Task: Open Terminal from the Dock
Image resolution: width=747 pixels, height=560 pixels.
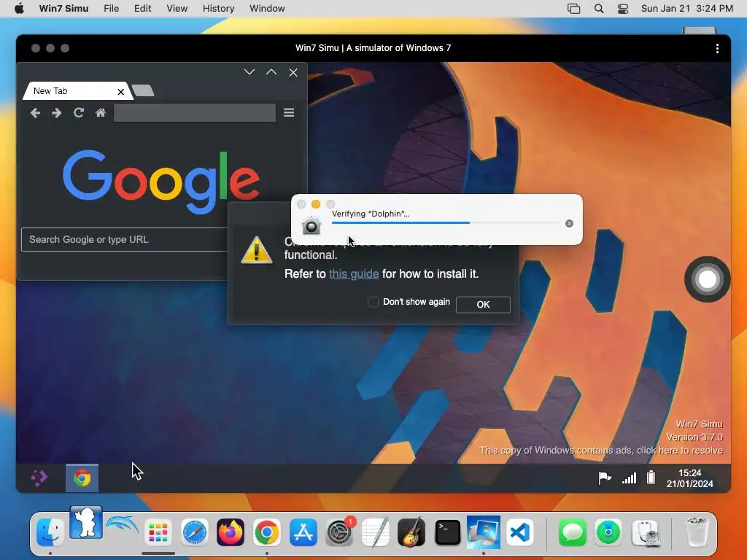Action: [x=448, y=532]
